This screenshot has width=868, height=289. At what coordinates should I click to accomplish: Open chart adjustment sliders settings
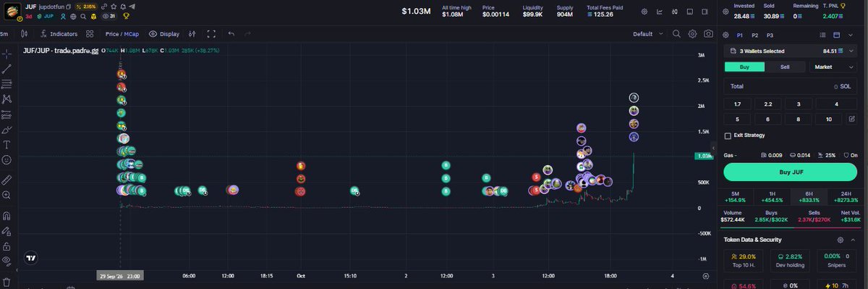pyautogui.click(x=192, y=33)
